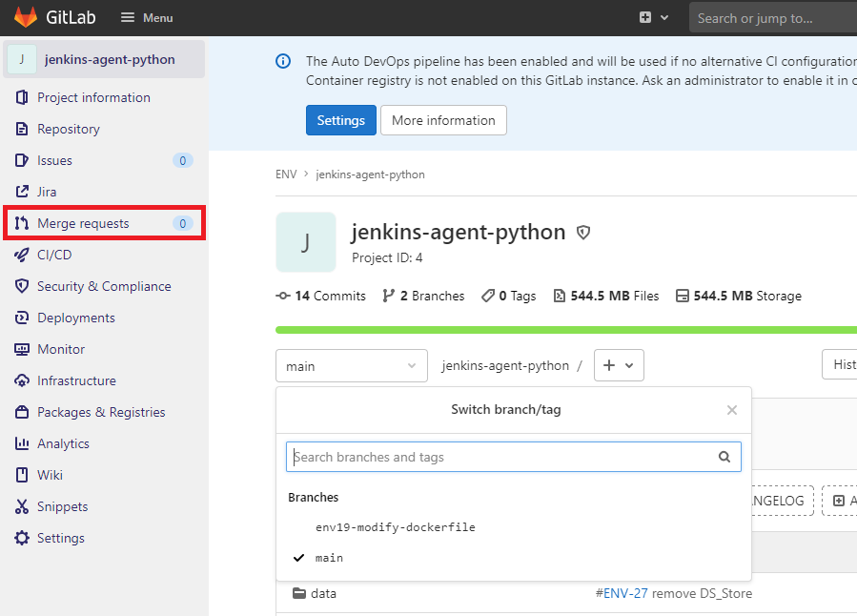
Task: Click the Snippets scissors icon
Action: [x=22, y=506]
